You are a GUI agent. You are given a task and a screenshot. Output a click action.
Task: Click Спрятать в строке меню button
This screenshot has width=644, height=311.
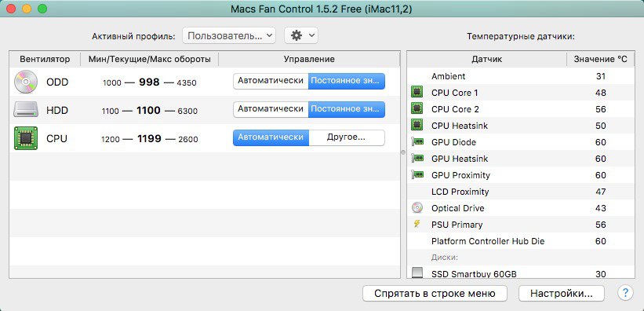(435, 293)
